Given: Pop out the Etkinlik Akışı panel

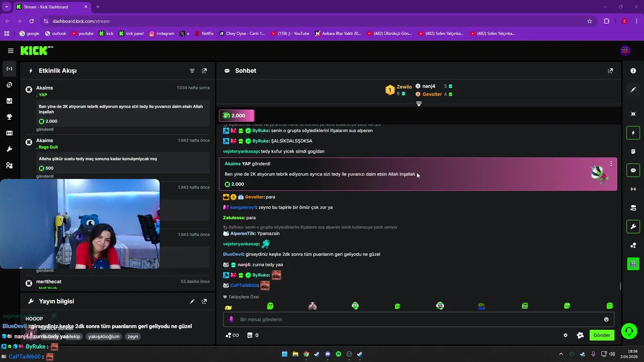Looking at the screenshot, I should click(204, 71).
